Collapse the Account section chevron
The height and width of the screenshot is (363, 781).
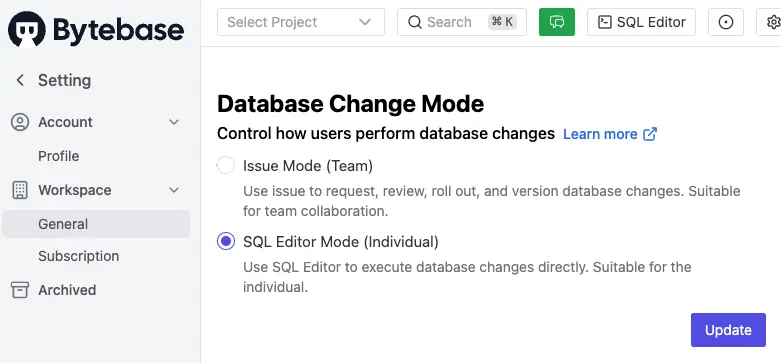174,122
